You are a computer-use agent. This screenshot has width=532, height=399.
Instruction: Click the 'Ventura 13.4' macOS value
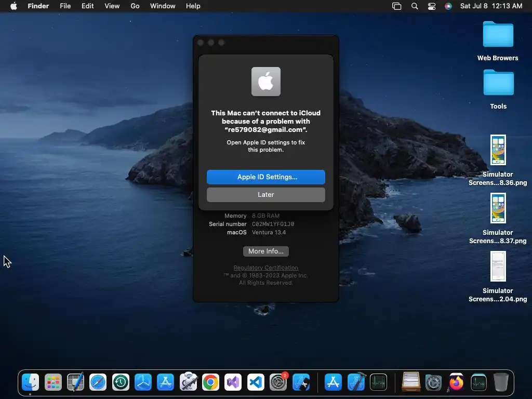point(269,232)
